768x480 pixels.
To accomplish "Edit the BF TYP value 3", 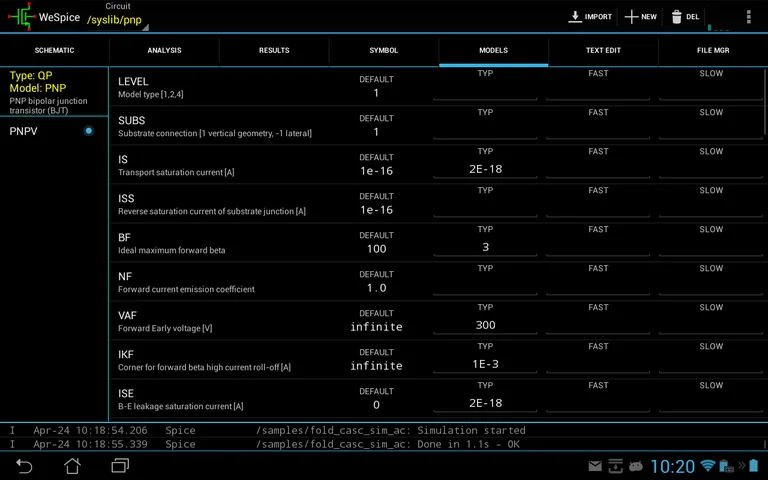I will tap(485, 246).
